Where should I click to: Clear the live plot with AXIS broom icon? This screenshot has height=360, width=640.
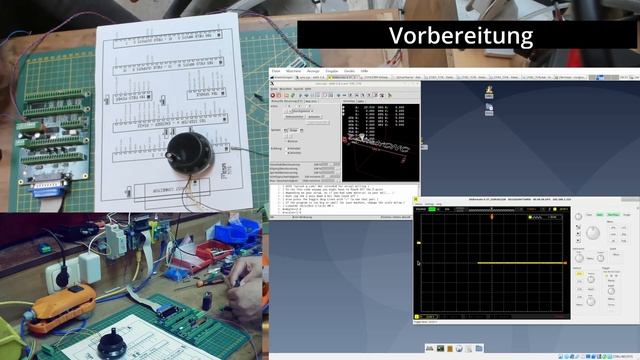coord(390,95)
